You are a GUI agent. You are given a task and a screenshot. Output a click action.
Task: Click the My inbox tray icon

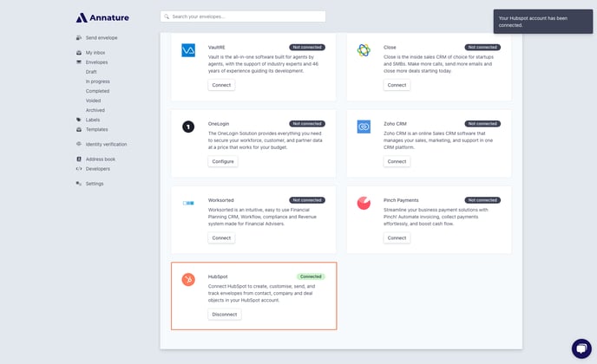[79, 53]
